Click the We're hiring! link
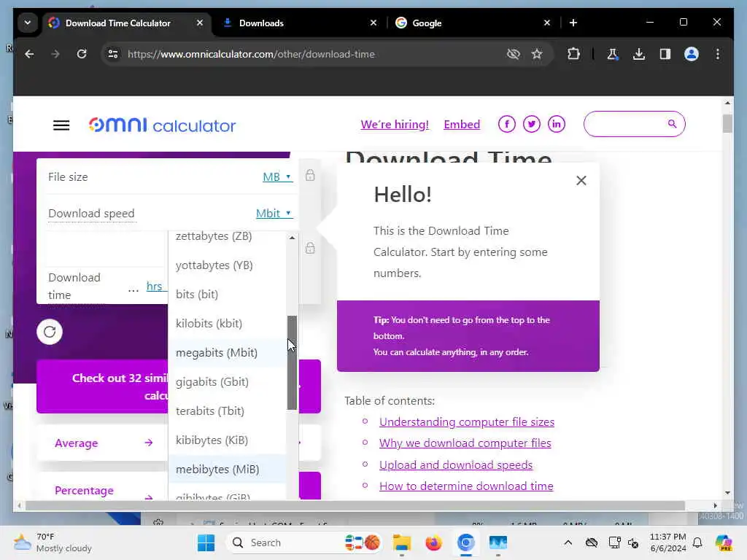 (395, 124)
